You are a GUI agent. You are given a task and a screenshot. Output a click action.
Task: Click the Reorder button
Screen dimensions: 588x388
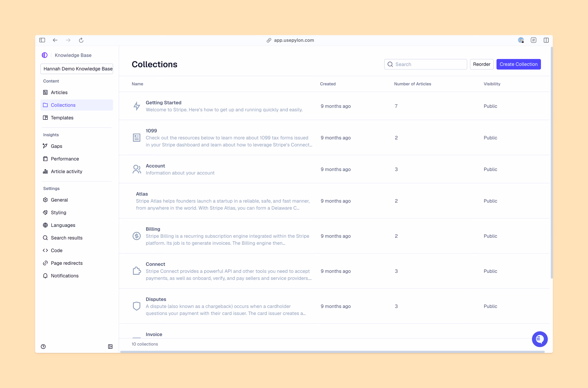[x=482, y=64]
